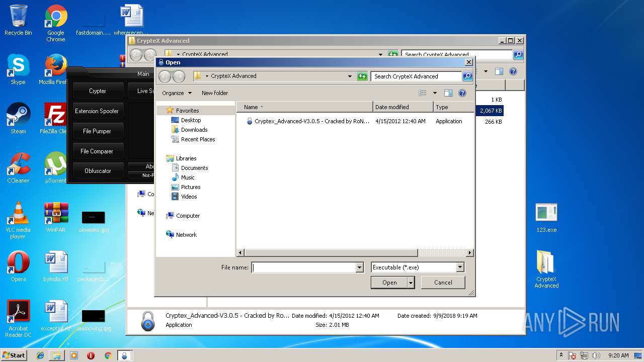Click the Open button in the dialog
644x362 pixels.
(x=389, y=283)
